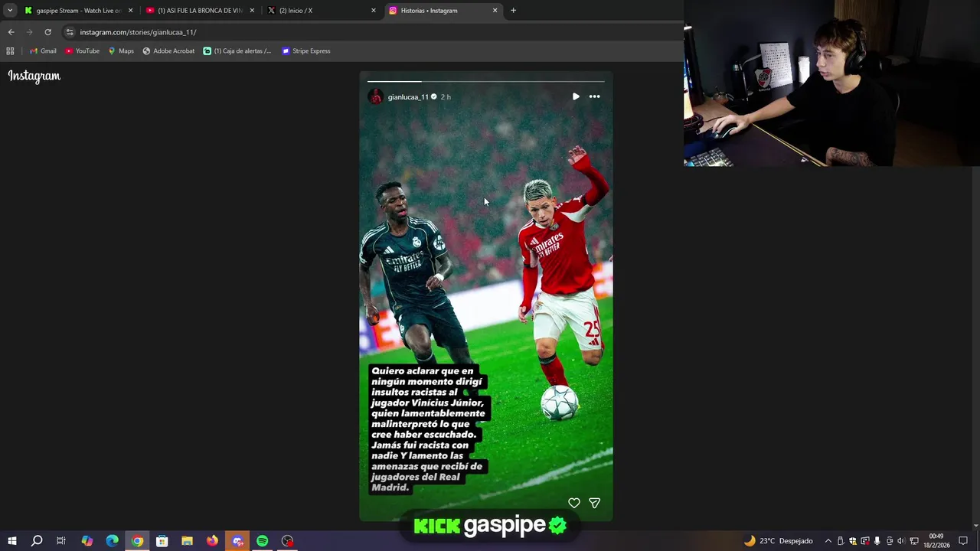Click the story caption about Vinícius Júnior
This screenshot has width=980, height=551.
(x=428, y=429)
